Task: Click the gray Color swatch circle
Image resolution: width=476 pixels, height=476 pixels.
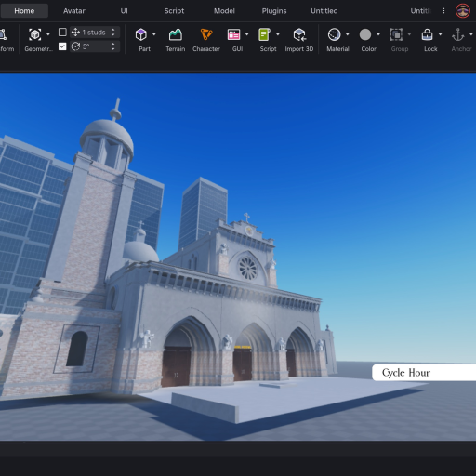Action: point(365,34)
